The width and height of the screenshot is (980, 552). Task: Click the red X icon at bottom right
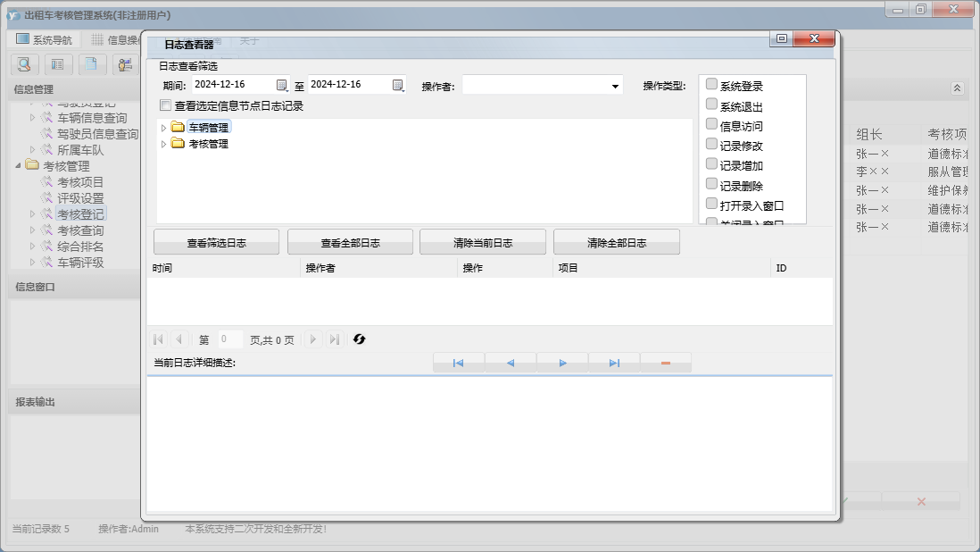[x=921, y=501]
